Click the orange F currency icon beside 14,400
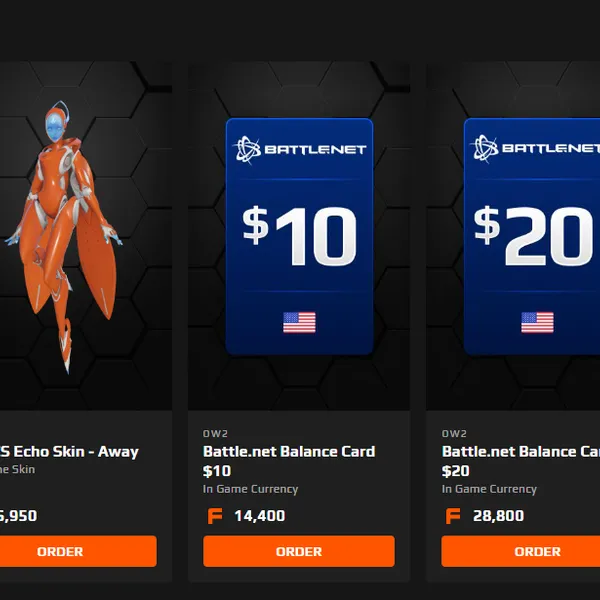 click(215, 516)
